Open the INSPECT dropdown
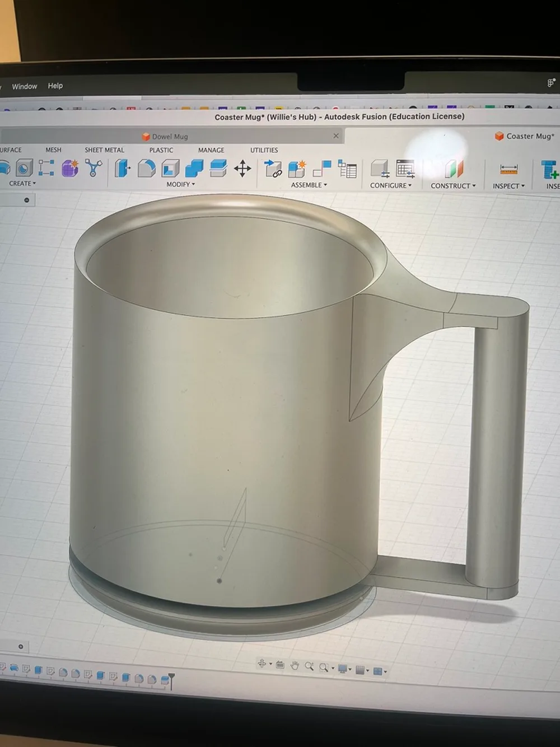 [508, 186]
